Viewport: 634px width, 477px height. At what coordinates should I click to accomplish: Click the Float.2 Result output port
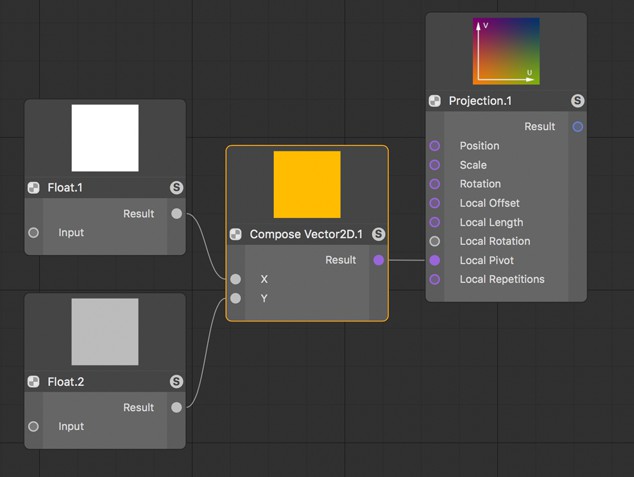click(177, 407)
